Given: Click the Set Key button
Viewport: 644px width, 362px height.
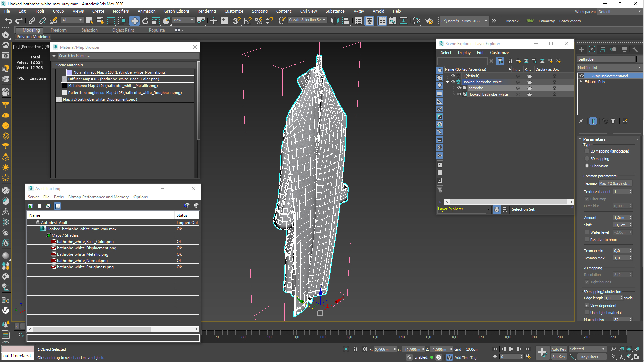Looking at the screenshot, I should tap(559, 357).
